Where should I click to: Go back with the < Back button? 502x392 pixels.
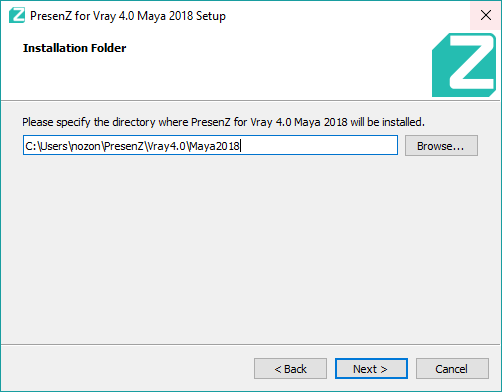click(290, 369)
